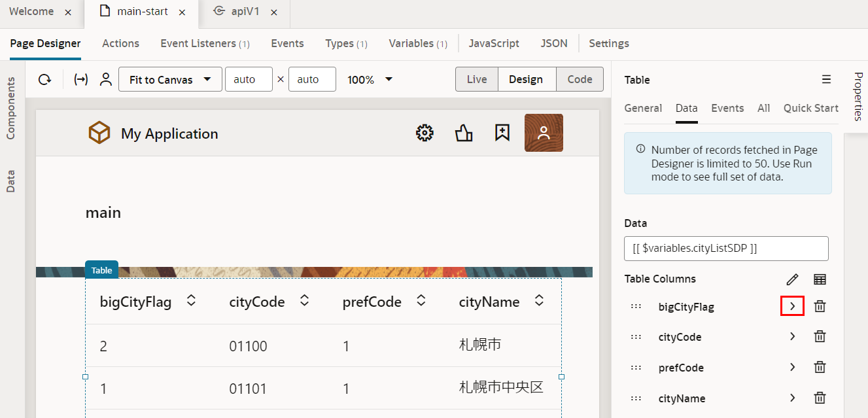Switch to Design mode

point(526,79)
